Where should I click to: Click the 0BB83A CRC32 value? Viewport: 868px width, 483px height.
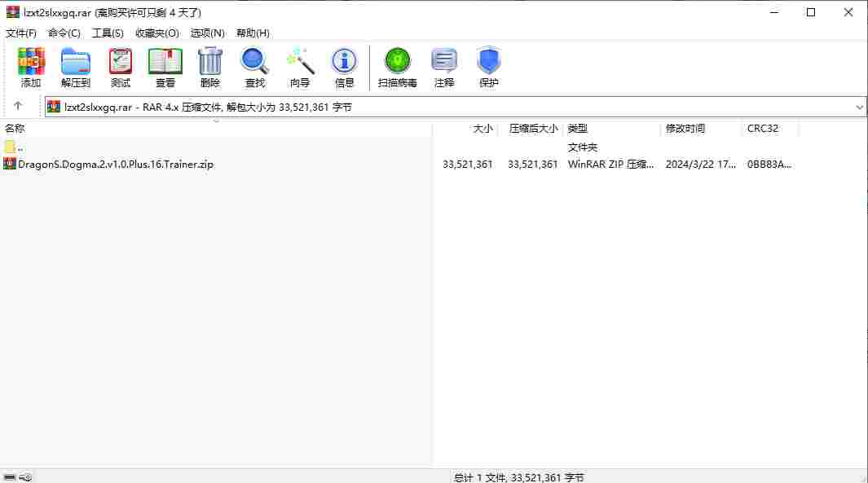(769, 165)
